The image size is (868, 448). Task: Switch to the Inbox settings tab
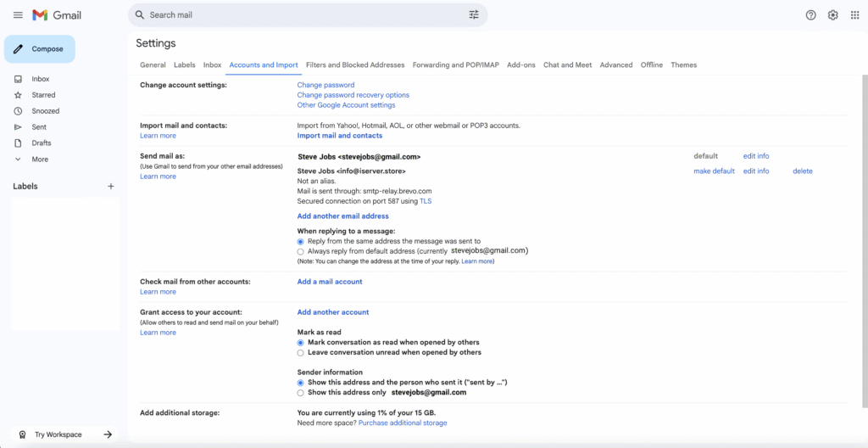pyautogui.click(x=212, y=64)
